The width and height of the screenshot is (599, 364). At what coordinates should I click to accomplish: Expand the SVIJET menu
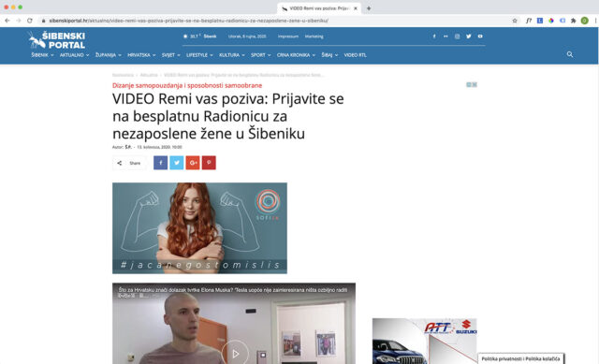(x=170, y=55)
